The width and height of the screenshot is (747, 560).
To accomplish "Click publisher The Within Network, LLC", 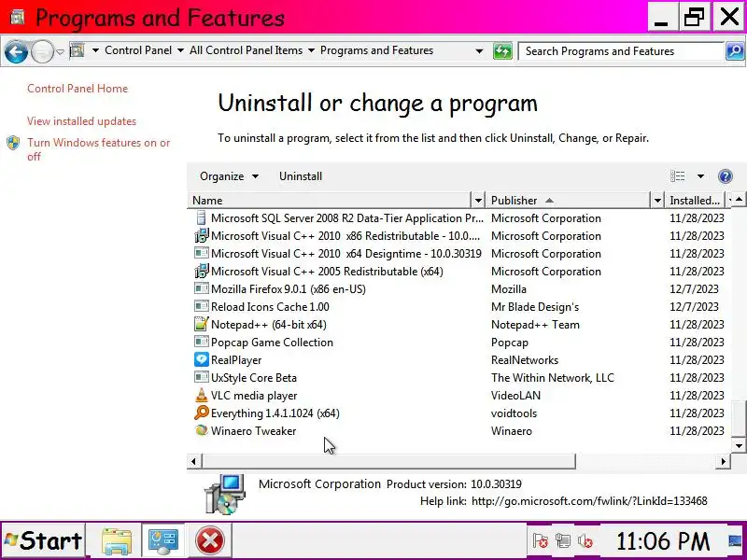I will [553, 378].
